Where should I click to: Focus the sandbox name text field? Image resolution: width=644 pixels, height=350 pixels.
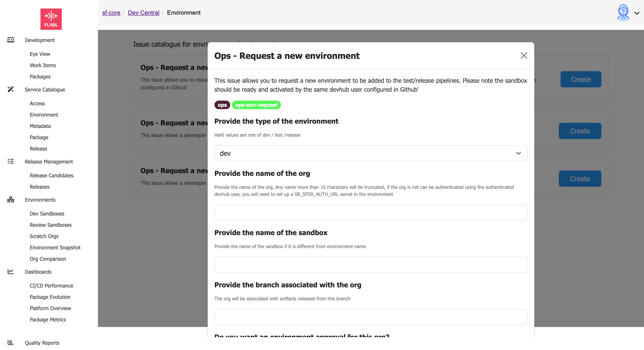(371, 265)
